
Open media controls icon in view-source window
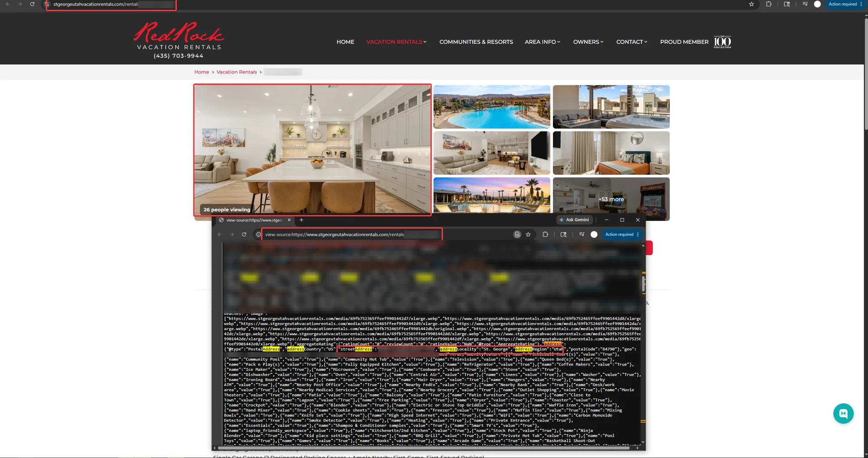pos(582,234)
